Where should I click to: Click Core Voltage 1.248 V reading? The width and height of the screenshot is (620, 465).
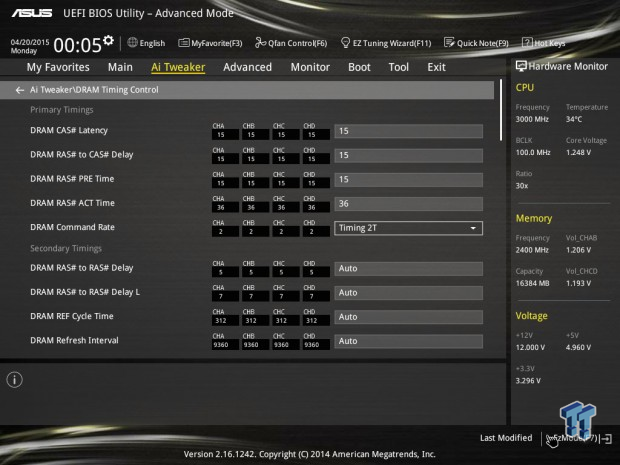pos(578,153)
